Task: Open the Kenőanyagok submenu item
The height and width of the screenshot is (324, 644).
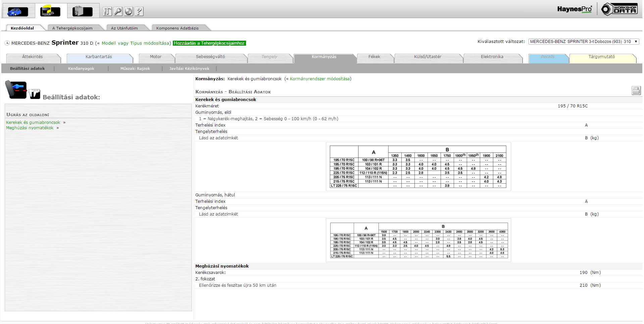Action: (81, 68)
